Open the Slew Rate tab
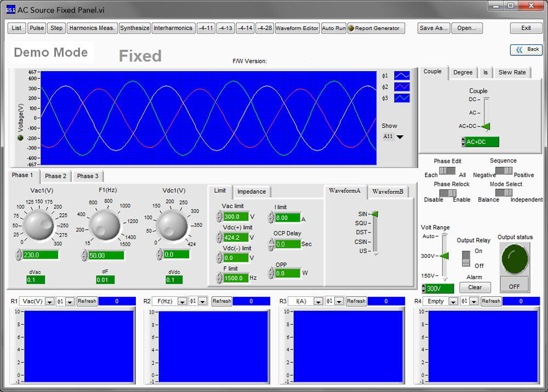This screenshot has height=392, width=548. (512, 73)
